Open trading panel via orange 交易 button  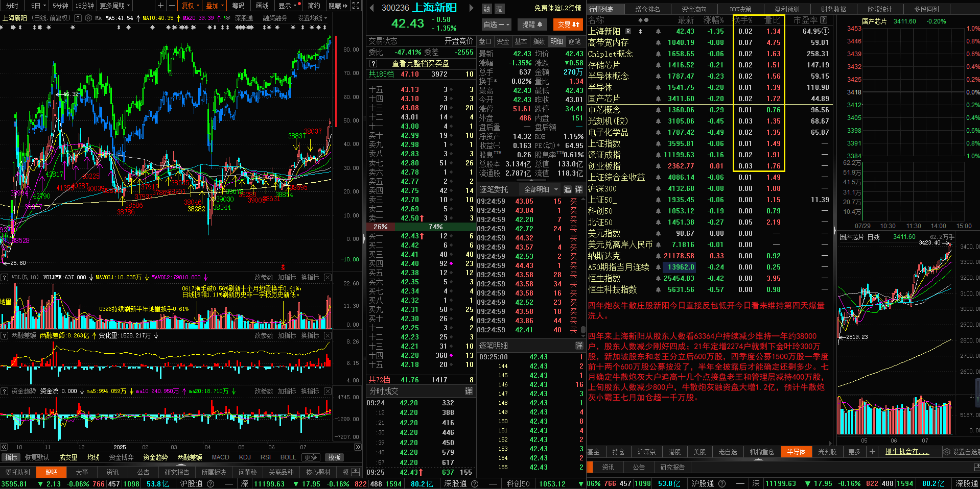coord(568,25)
